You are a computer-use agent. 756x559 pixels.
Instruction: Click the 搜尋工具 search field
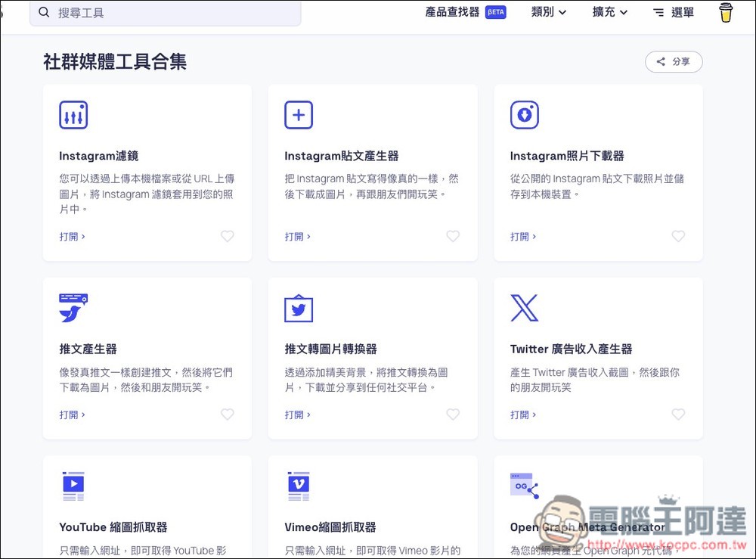coord(166,13)
